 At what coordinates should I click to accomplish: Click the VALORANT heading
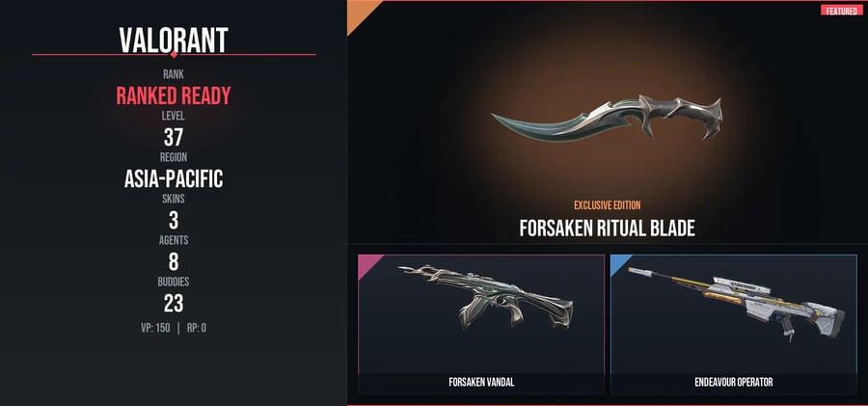pyautogui.click(x=174, y=40)
